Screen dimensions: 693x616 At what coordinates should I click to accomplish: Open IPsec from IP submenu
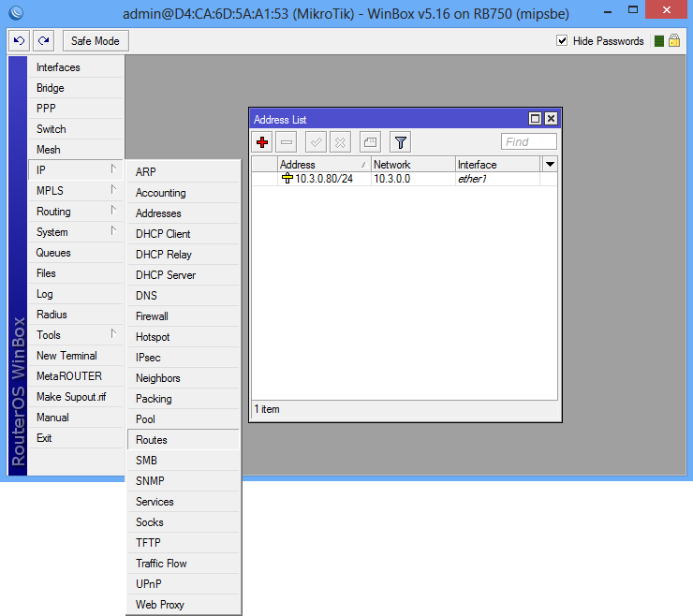point(184,358)
